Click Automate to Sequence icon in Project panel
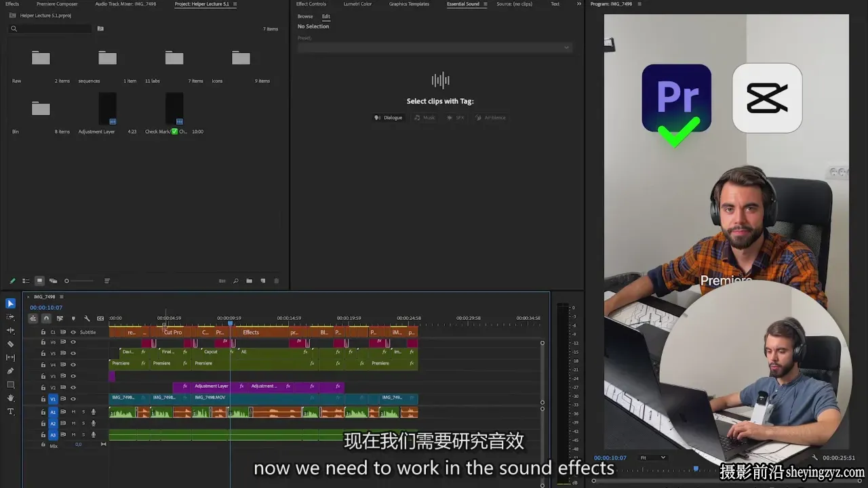The height and width of the screenshot is (488, 868). click(x=222, y=281)
